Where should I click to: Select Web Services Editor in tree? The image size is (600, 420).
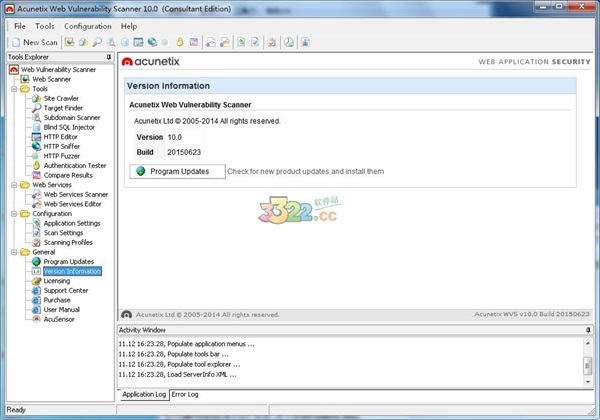click(73, 204)
